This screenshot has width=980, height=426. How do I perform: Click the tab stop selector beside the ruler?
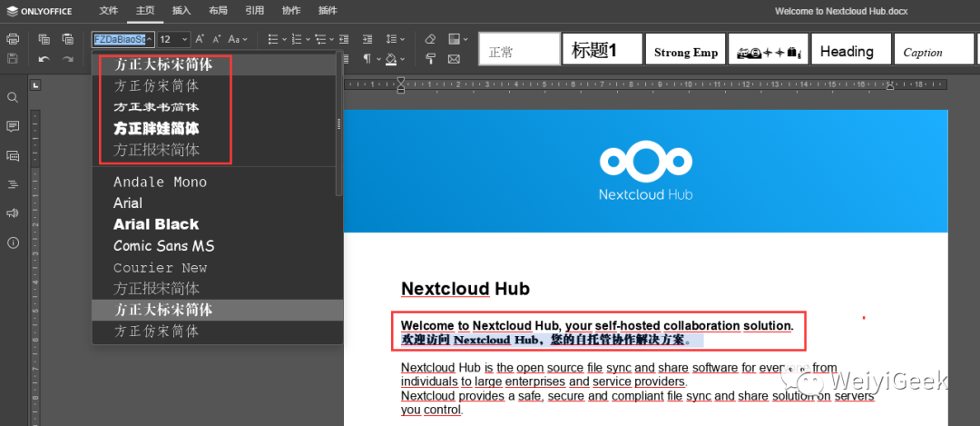[36, 85]
